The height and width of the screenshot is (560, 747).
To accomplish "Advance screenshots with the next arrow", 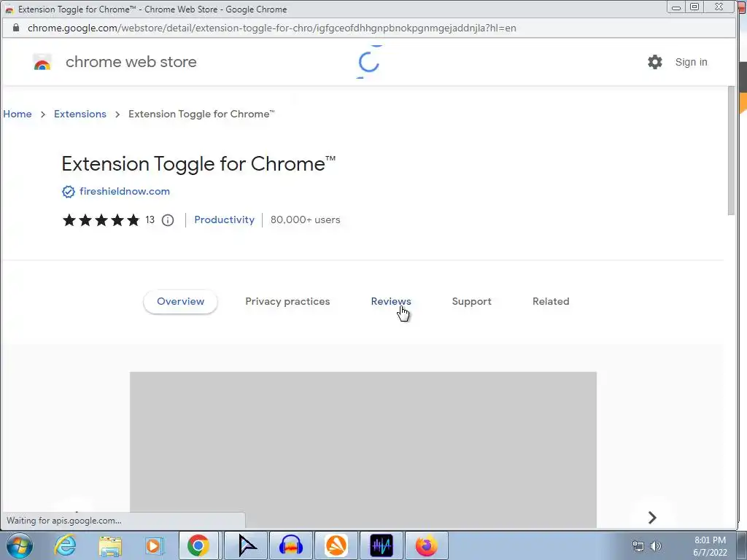I will (652, 517).
